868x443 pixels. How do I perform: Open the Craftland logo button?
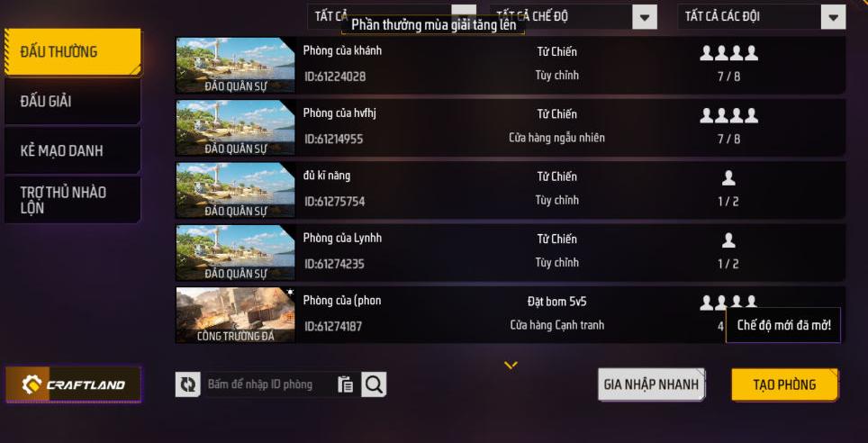tap(74, 384)
